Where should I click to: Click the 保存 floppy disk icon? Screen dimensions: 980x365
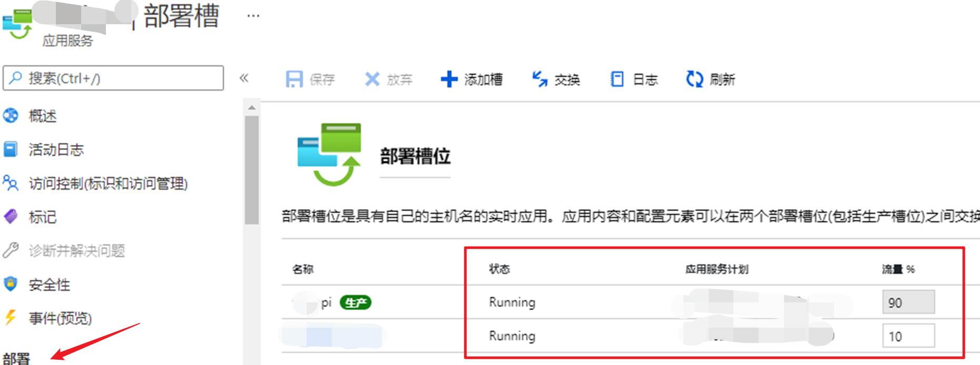294,80
